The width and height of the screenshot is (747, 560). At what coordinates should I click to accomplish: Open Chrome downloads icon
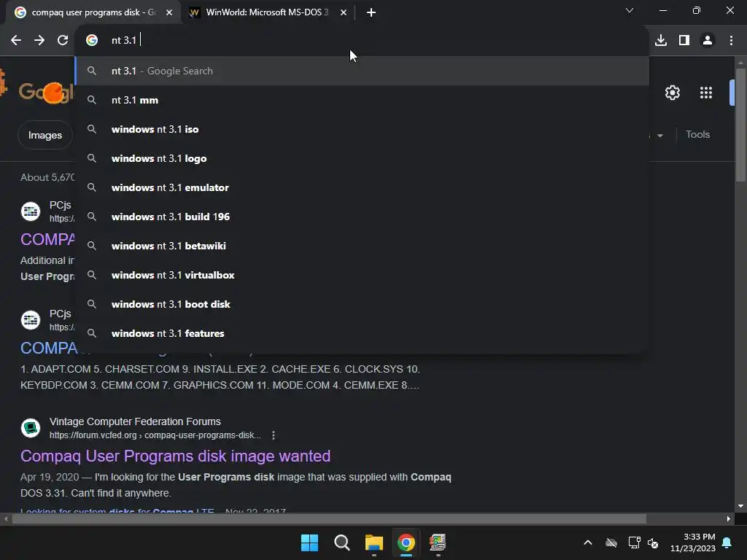click(661, 41)
